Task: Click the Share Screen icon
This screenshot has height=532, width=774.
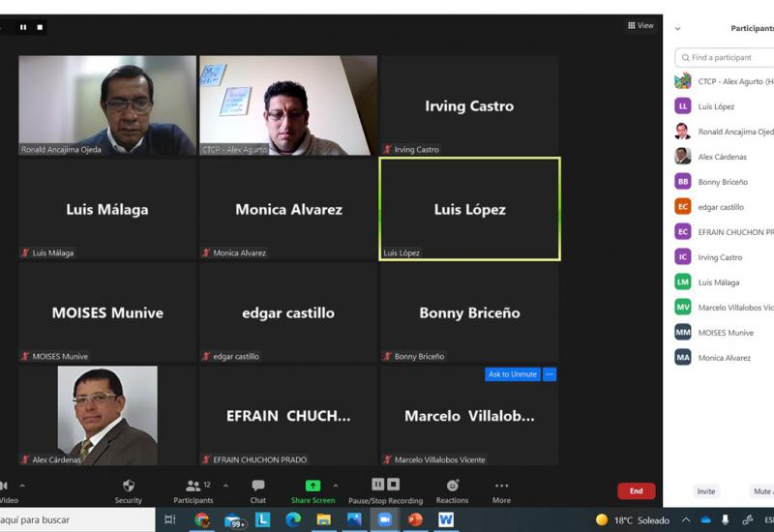Action: [313, 486]
